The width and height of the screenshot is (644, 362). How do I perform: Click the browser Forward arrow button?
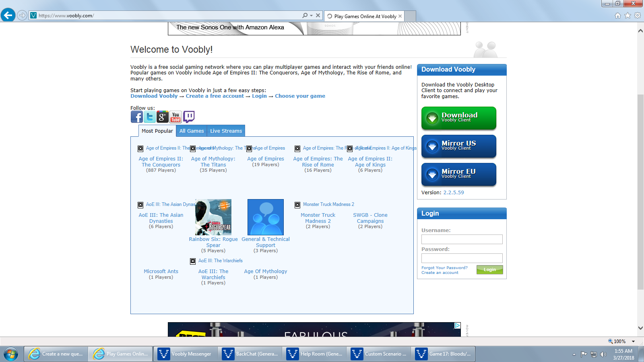(22, 15)
